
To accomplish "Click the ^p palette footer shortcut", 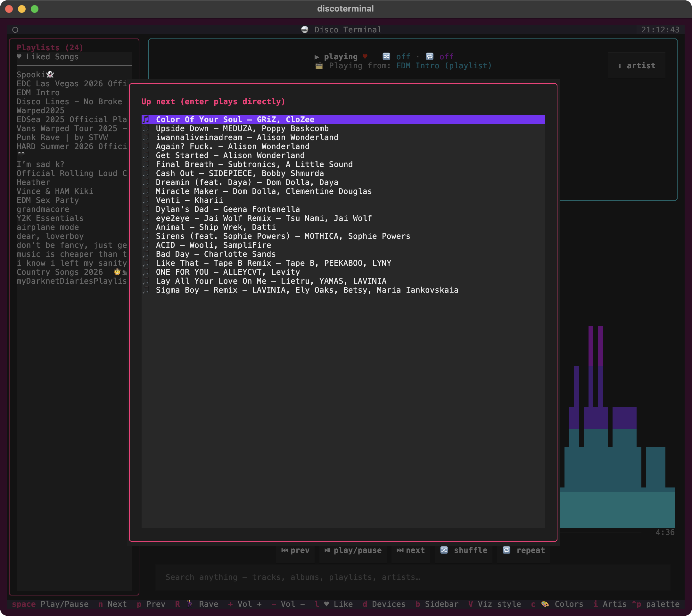I will tap(655, 604).
